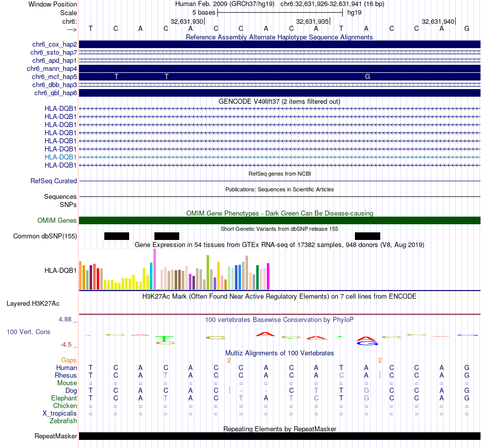
Task: Click the green T in the PhyloP logo
Action: coord(164,339)
